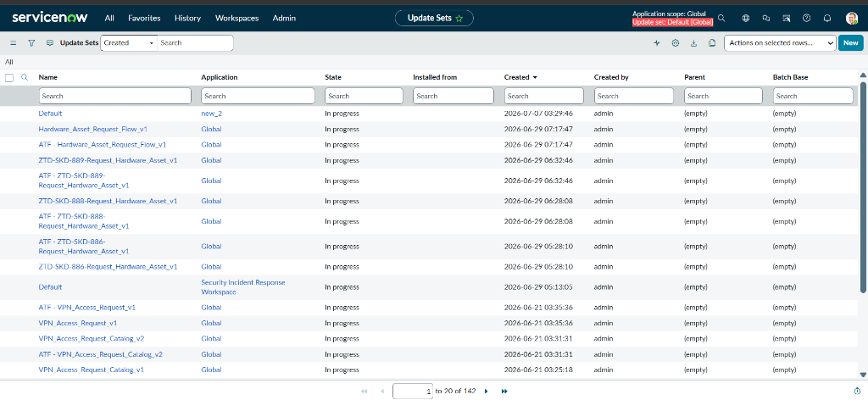
Task: Click the ServiceNow logo
Action: [x=50, y=18]
